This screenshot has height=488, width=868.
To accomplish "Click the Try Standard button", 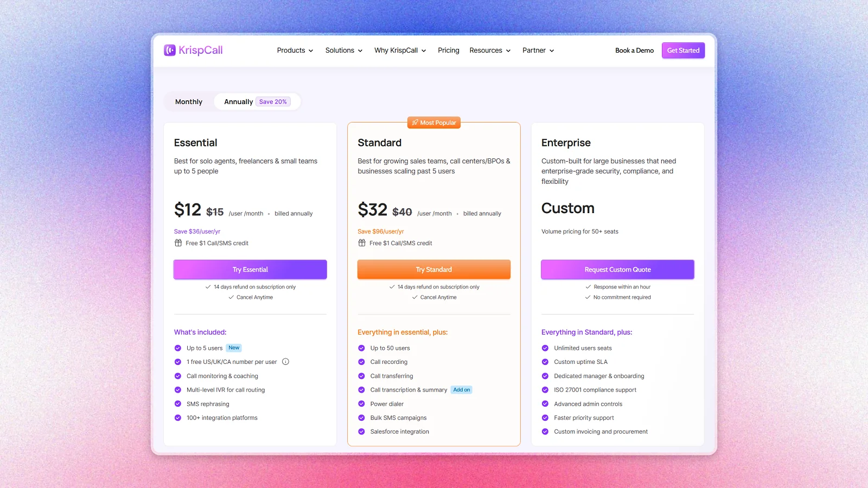I will [x=434, y=269].
